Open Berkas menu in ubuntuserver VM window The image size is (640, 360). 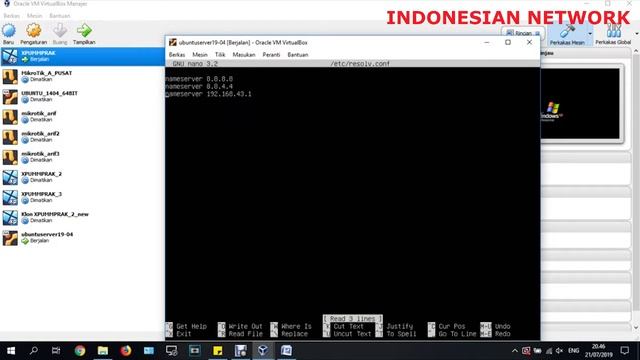click(x=177, y=55)
